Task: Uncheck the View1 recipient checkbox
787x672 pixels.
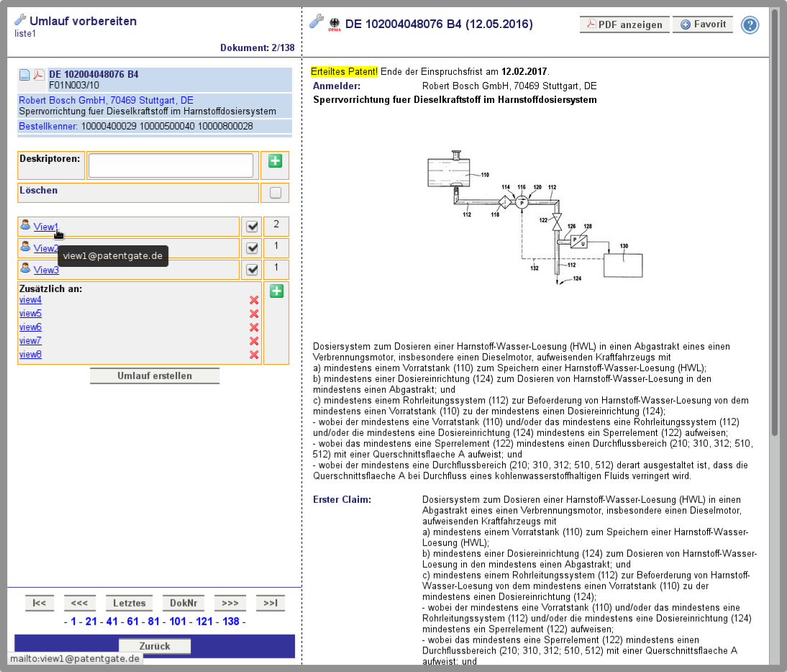Action: coord(252,227)
